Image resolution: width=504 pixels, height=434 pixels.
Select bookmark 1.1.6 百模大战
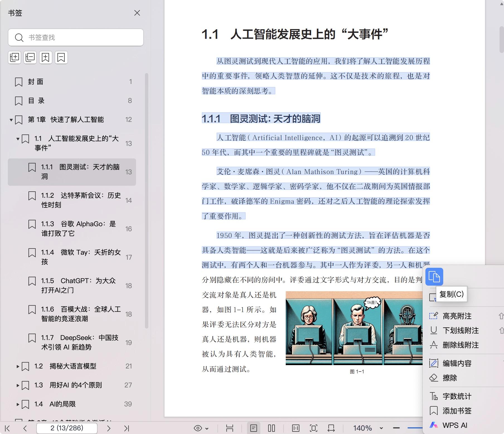(72, 314)
